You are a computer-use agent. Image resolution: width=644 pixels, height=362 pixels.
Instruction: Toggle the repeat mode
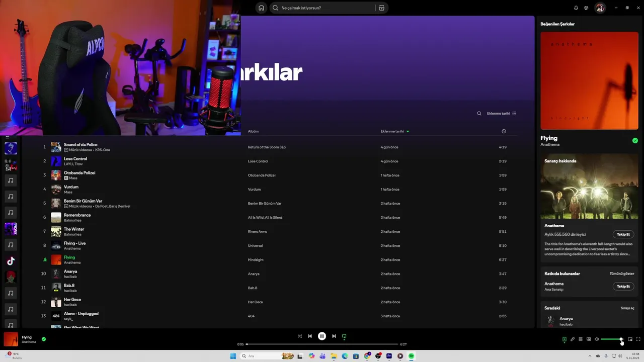point(344,336)
